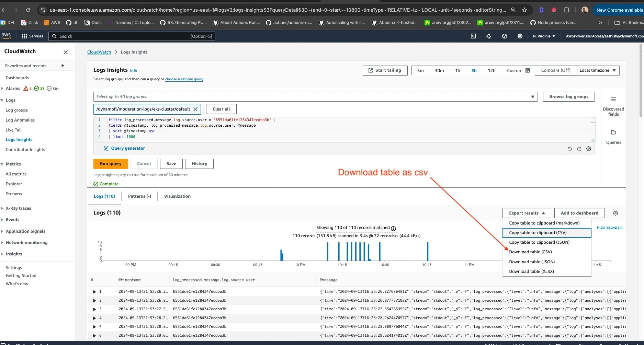Image resolution: width=644 pixels, height=345 pixels.
Task: Select 3h time range
Action: (x=474, y=70)
